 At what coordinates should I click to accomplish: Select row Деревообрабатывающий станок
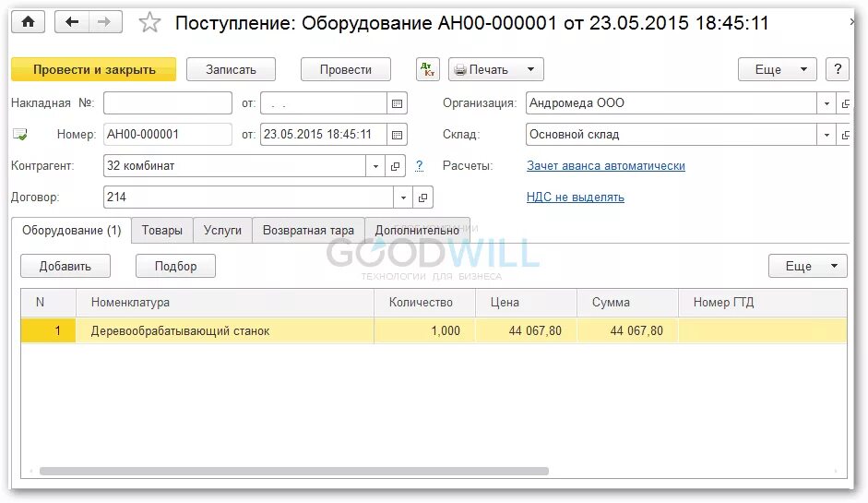[x=434, y=330]
